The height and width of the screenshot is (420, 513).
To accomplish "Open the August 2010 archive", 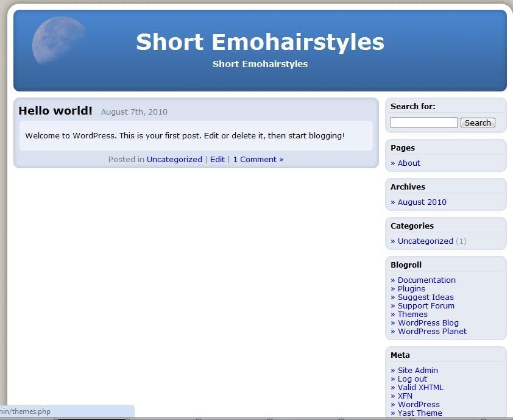I will click(x=422, y=202).
